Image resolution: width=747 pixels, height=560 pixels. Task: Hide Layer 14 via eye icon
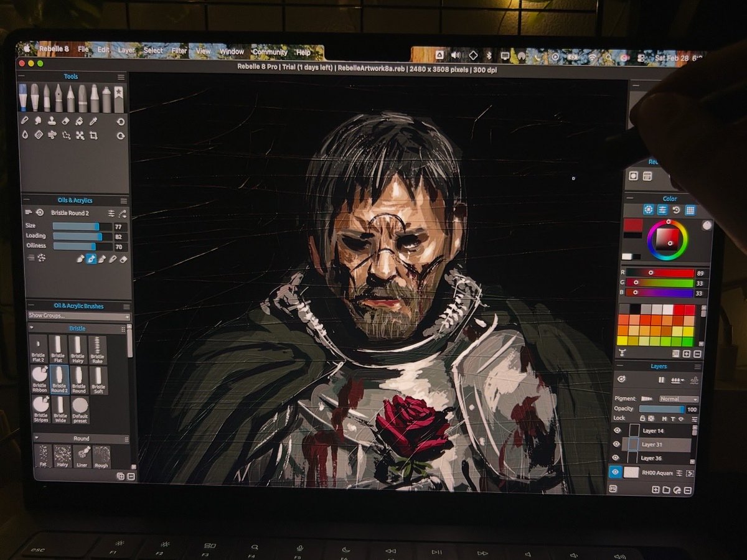617,430
